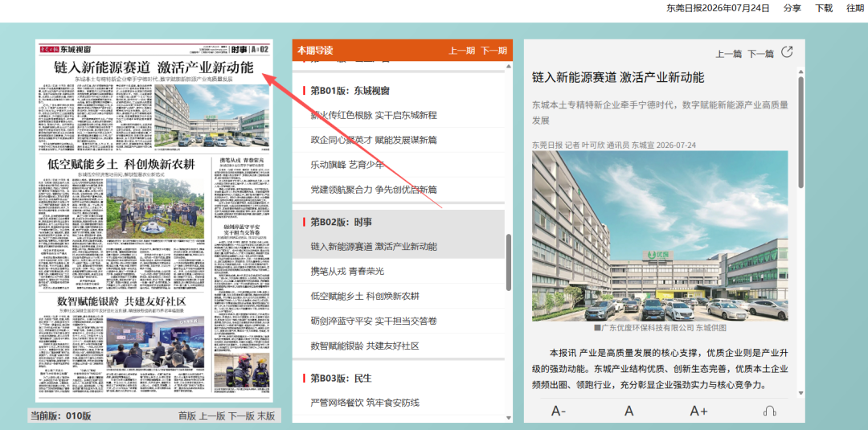Open article 携笔从戎 青春荣光 in list
Image resolution: width=868 pixels, height=430 pixels.
347,271
